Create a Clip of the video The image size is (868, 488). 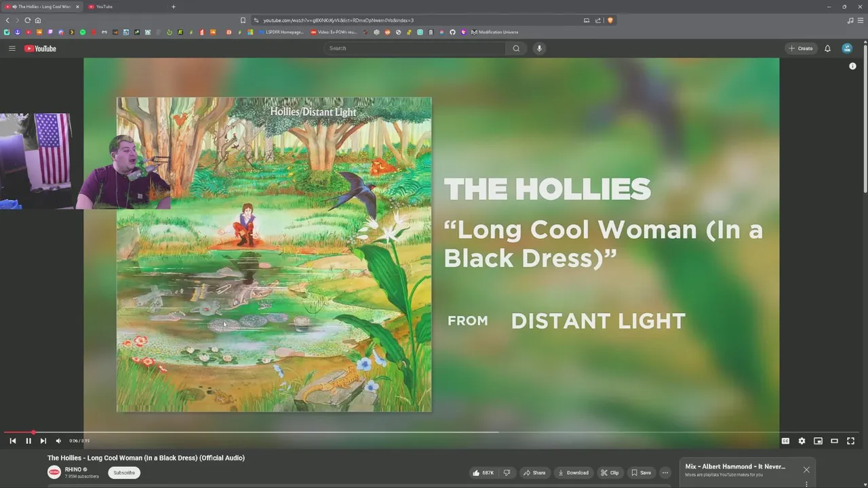click(610, 472)
